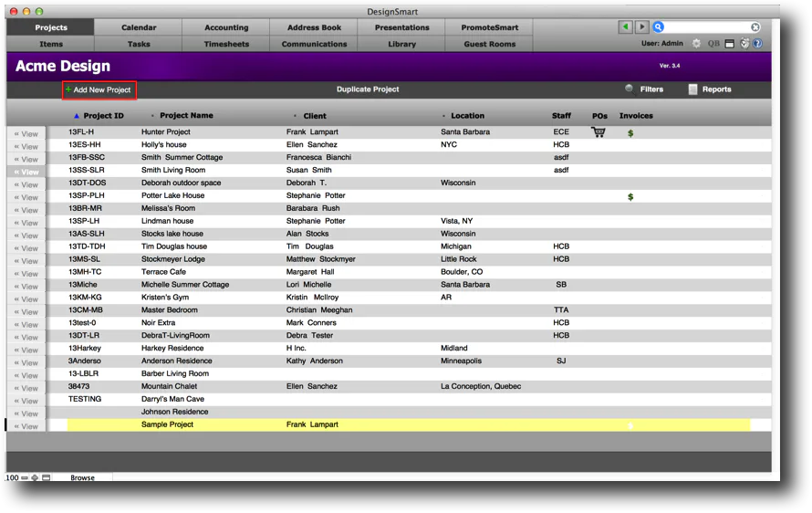Screen dimensions: 812x513
Task: Click the dollar invoice icon for Hunter Project
Action: click(630, 133)
